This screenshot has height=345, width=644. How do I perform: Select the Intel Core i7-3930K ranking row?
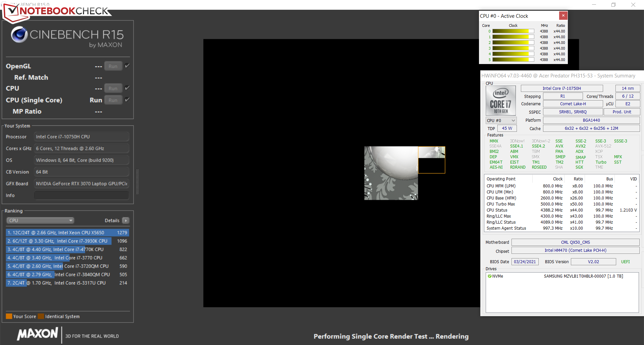click(x=67, y=241)
